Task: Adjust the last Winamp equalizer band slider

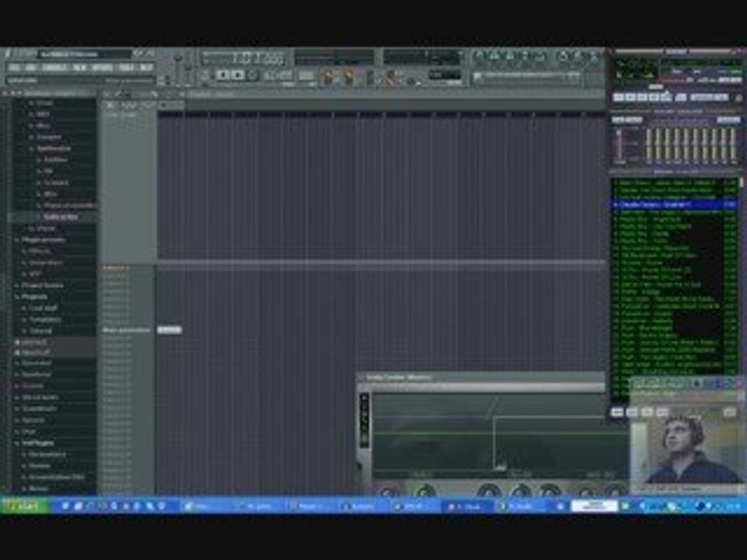Action: [734, 145]
